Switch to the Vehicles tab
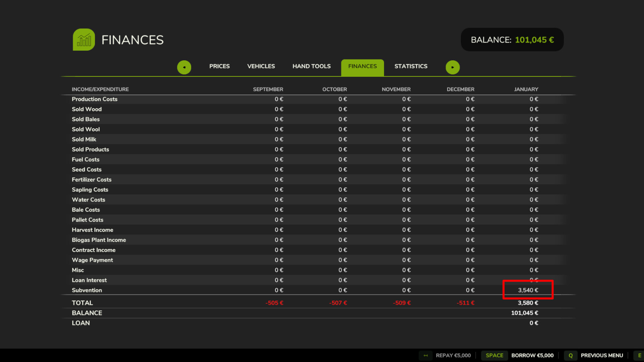This screenshot has height=362, width=644. 261,66
